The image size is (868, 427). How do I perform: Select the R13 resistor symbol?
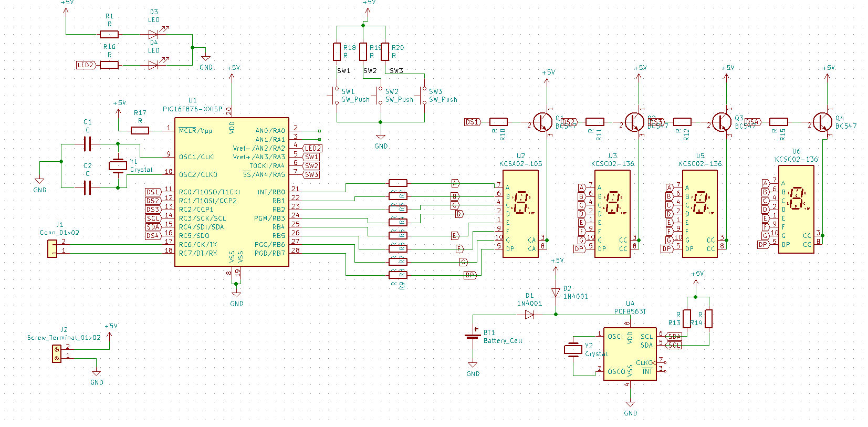(687, 319)
